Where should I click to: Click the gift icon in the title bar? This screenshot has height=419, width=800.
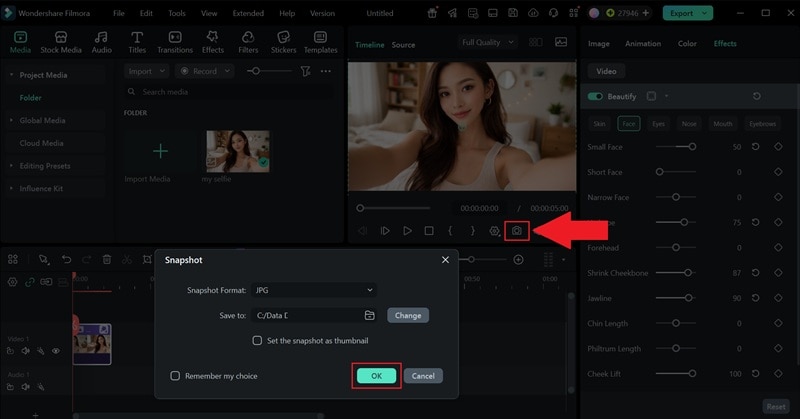pyautogui.click(x=432, y=13)
